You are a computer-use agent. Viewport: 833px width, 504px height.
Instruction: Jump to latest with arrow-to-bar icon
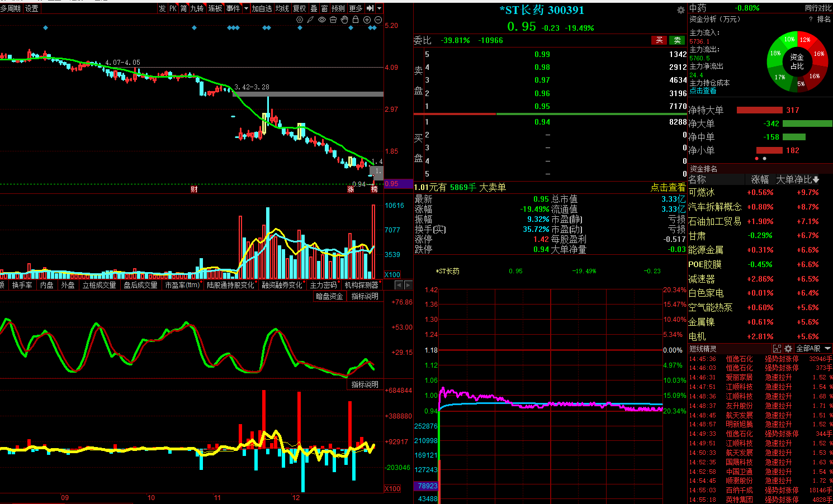click(370, 8)
